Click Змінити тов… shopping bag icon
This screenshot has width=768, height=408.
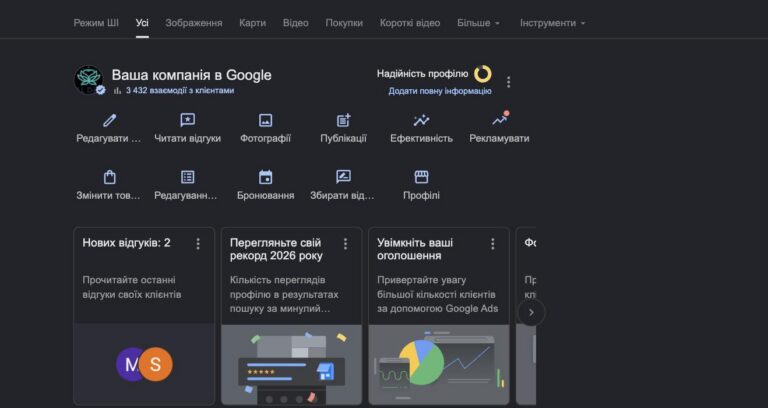pyautogui.click(x=110, y=177)
